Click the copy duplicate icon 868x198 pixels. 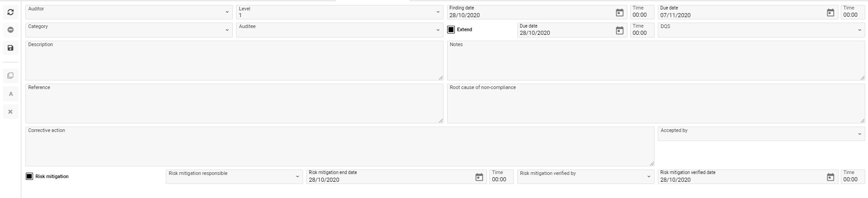pos(10,75)
